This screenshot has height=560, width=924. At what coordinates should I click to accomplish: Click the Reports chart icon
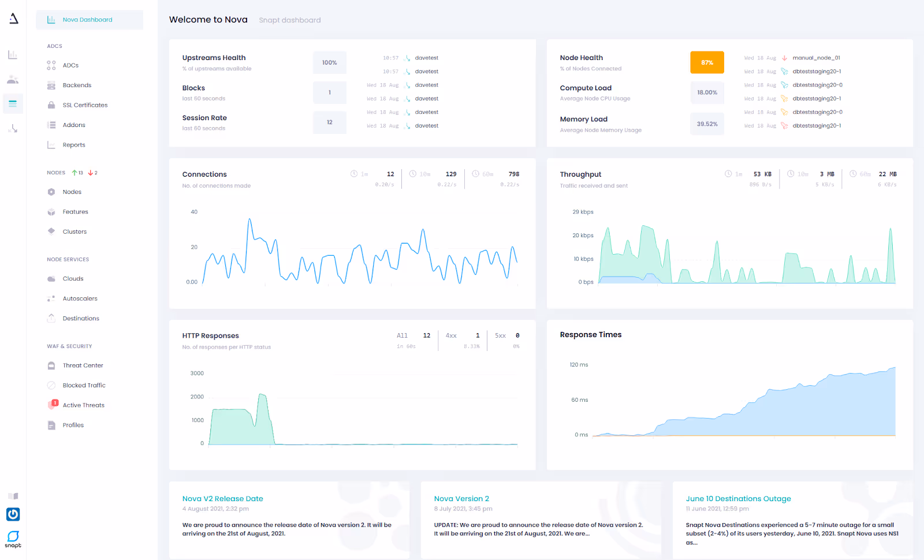(51, 145)
